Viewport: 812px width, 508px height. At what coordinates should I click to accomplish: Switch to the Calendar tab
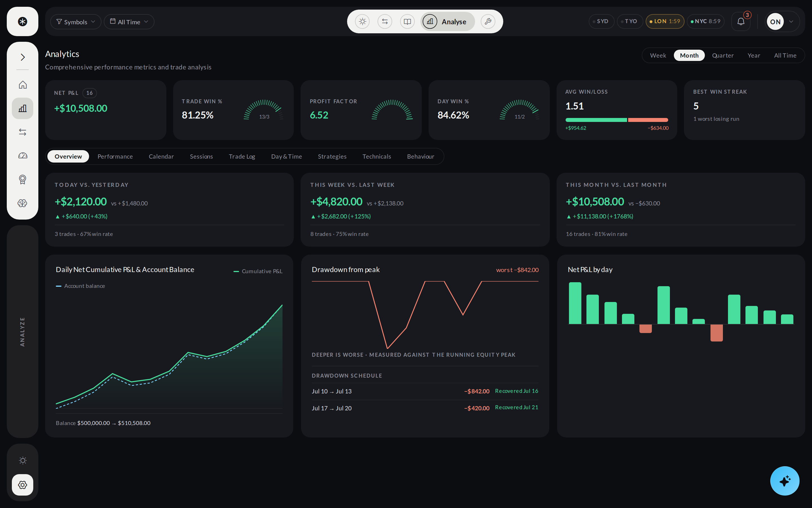tap(161, 156)
